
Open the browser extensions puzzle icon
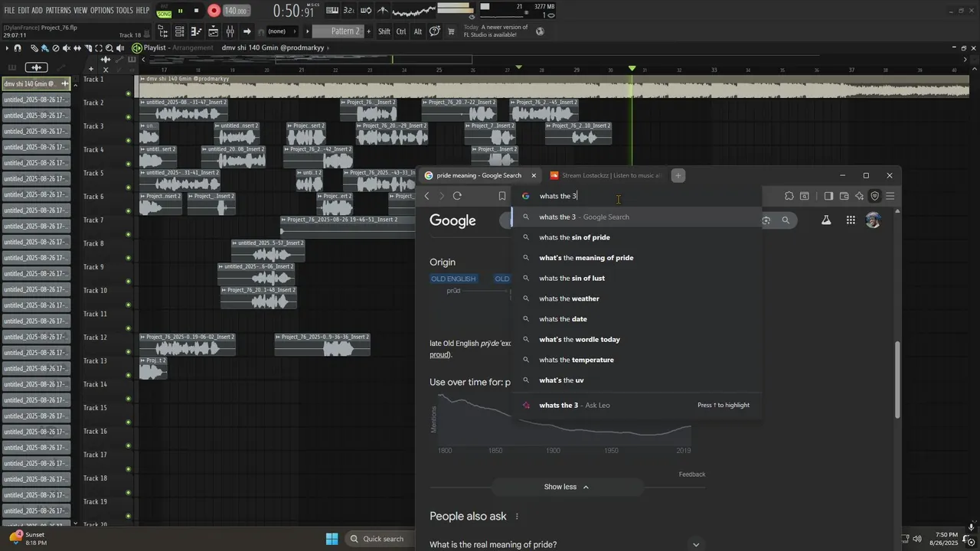[789, 196]
